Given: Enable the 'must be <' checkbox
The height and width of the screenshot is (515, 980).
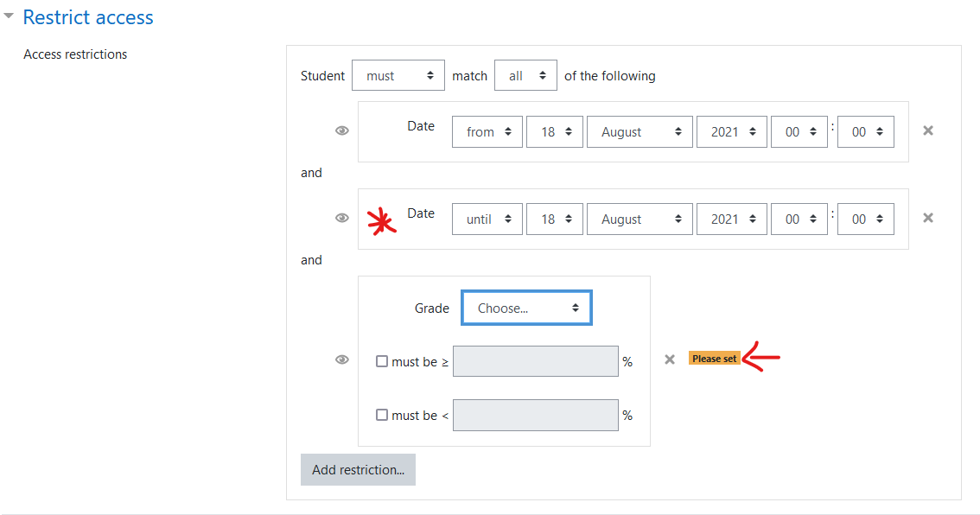Looking at the screenshot, I should tap(382, 415).
